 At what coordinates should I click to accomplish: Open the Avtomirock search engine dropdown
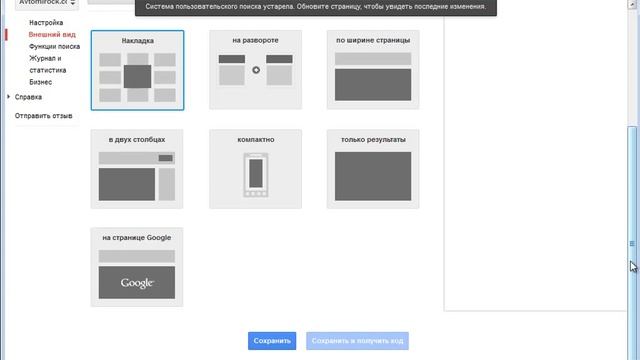coord(47,3)
